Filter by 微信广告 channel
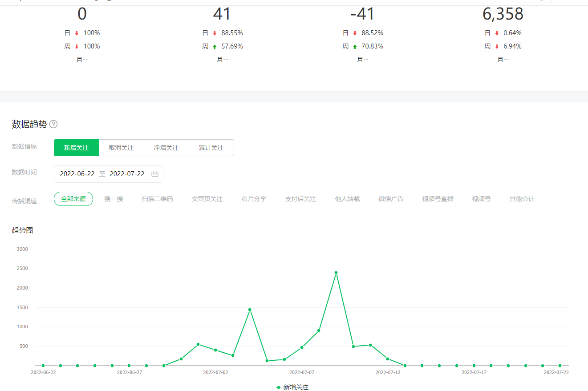This screenshot has width=588, height=391. 391,199
